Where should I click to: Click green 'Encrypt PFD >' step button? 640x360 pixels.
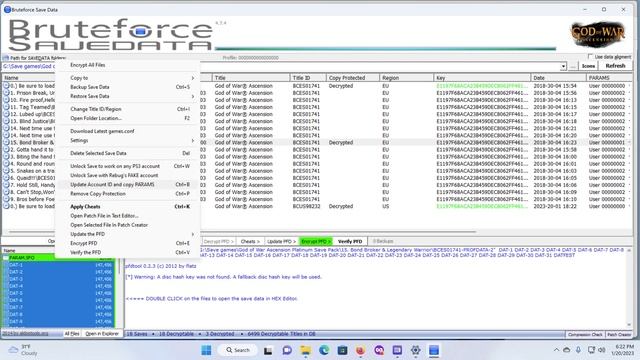[x=316, y=241]
